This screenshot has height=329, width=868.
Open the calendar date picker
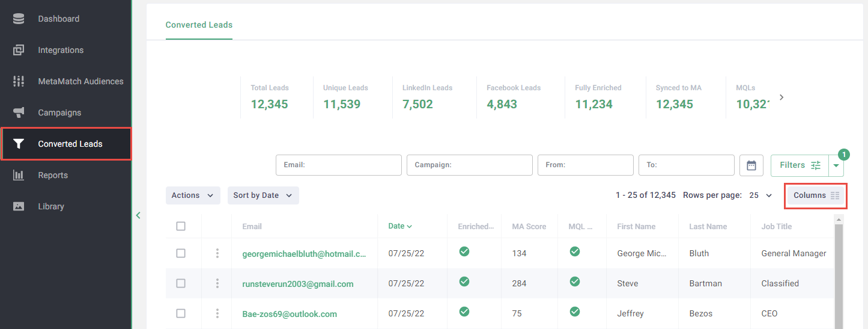tap(751, 165)
